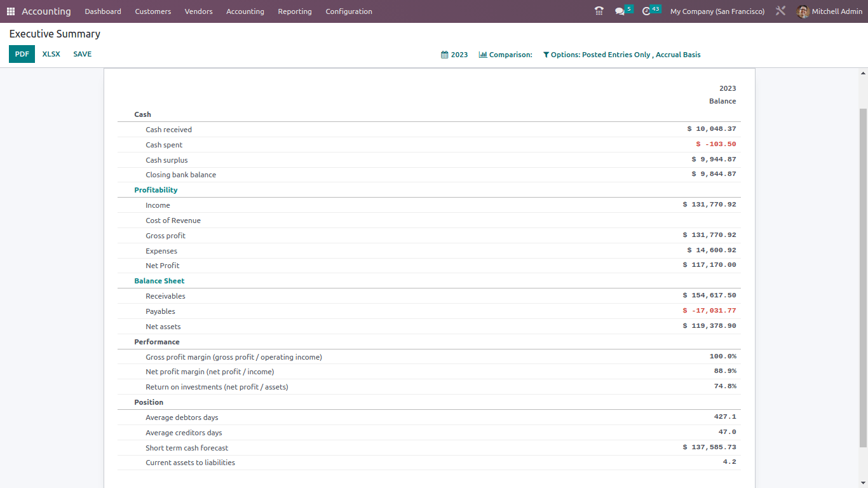Go to the Reporting menu

[x=294, y=11]
